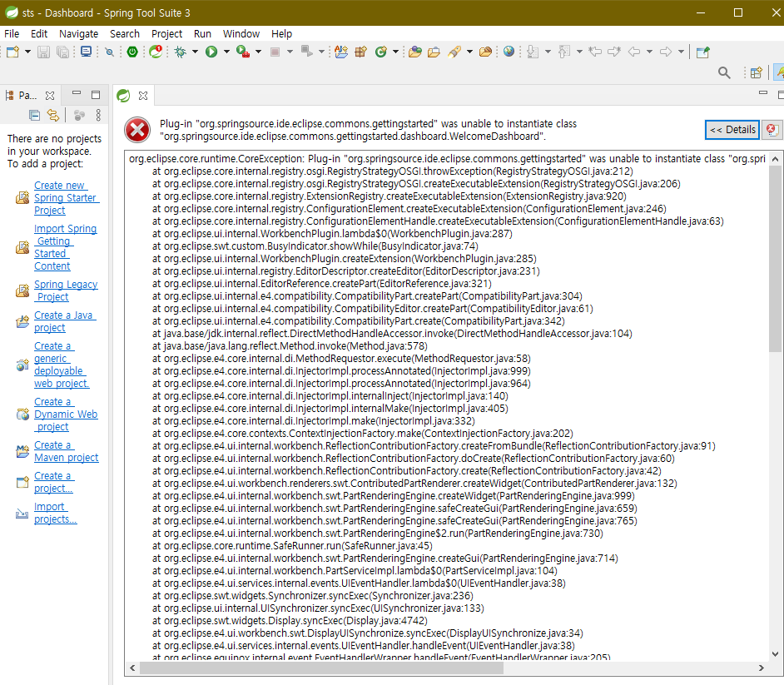Click the Run External Tools toolbox icon
This screenshot has width=784, height=685.
243,52
